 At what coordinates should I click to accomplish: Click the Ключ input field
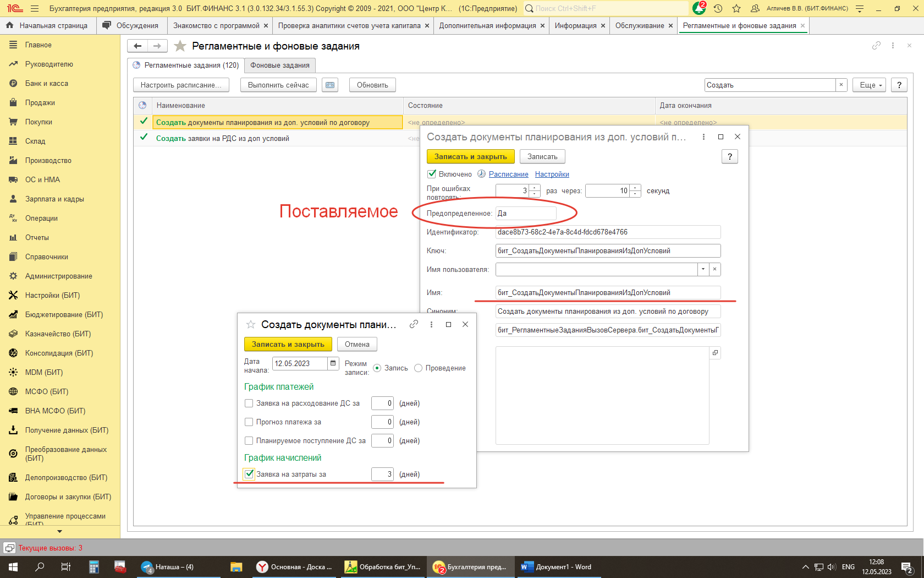pyautogui.click(x=608, y=250)
